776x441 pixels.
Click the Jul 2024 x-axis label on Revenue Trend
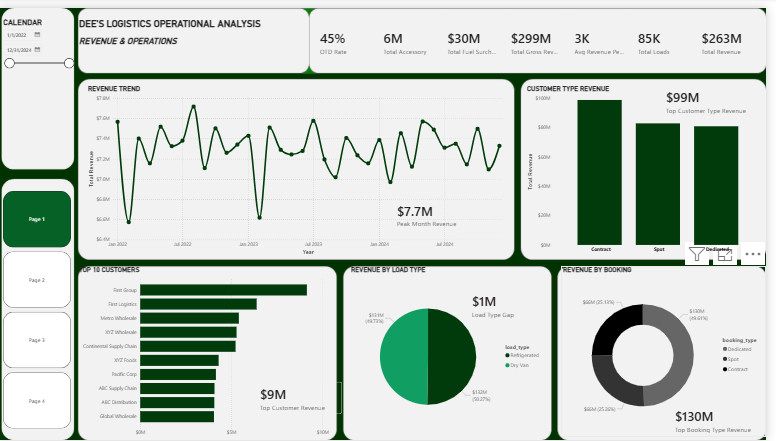tap(444, 244)
